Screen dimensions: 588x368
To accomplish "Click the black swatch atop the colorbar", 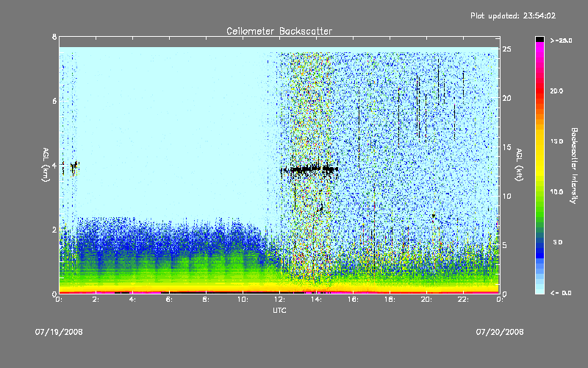I will tap(539, 39).
